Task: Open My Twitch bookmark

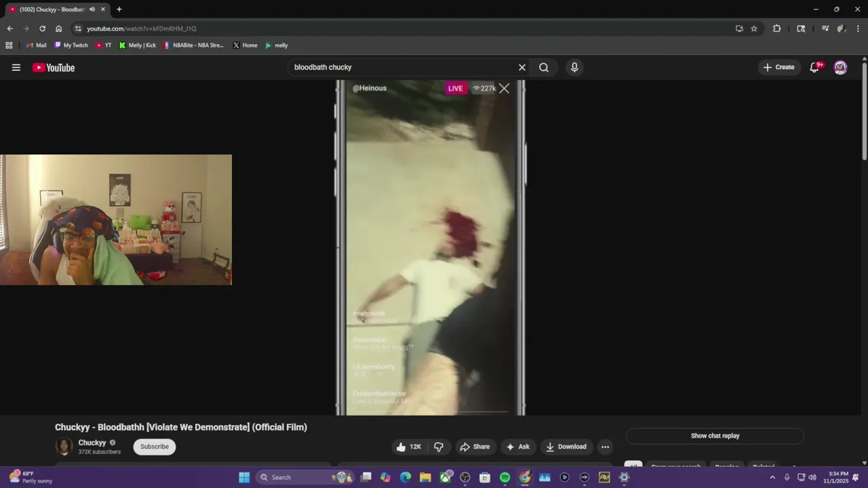Action: click(71, 45)
